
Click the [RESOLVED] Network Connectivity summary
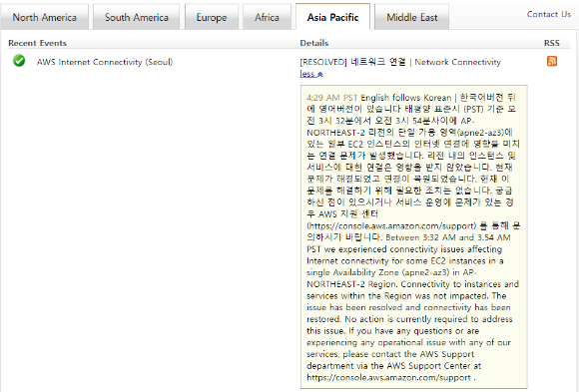[400, 62]
